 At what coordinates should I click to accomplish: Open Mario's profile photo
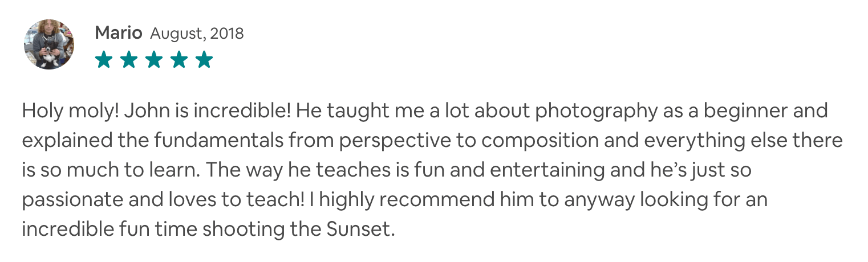click(48, 44)
